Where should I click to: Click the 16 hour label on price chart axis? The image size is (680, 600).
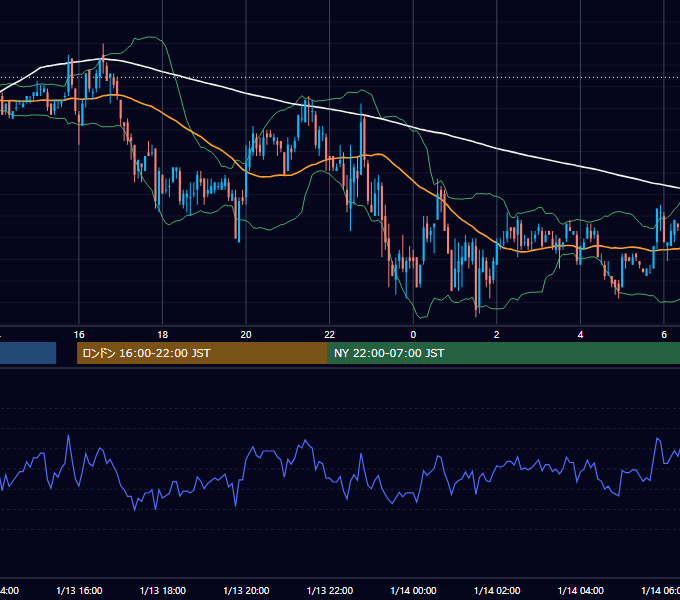point(79,335)
